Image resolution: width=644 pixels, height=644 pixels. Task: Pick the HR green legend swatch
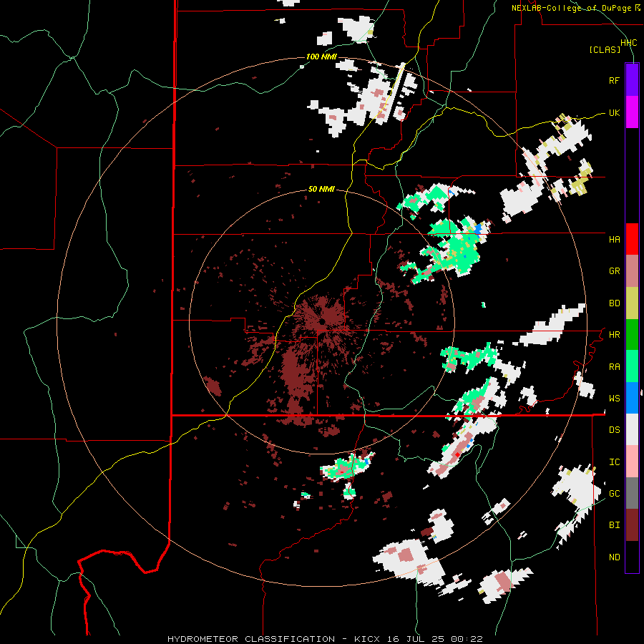tap(632, 335)
